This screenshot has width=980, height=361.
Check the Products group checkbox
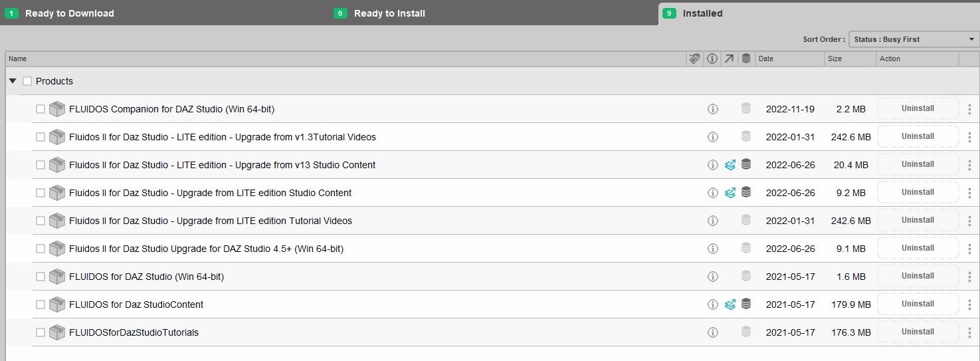pos(27,81)
